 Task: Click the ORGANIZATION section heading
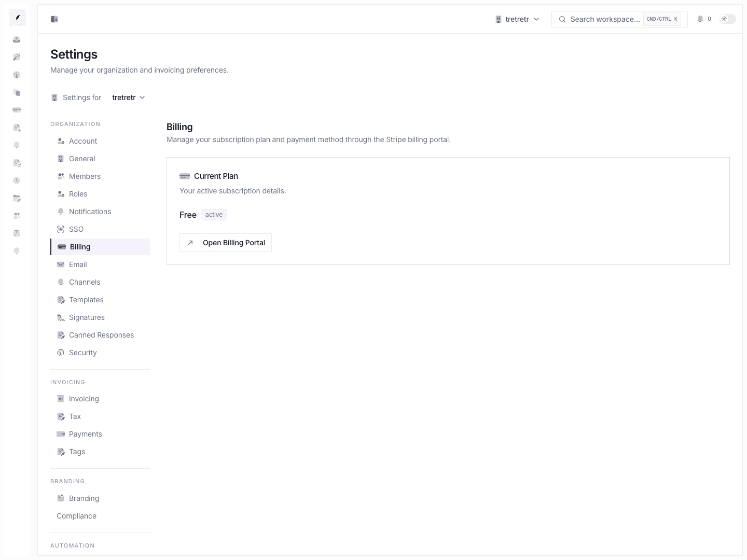point(75,124)
